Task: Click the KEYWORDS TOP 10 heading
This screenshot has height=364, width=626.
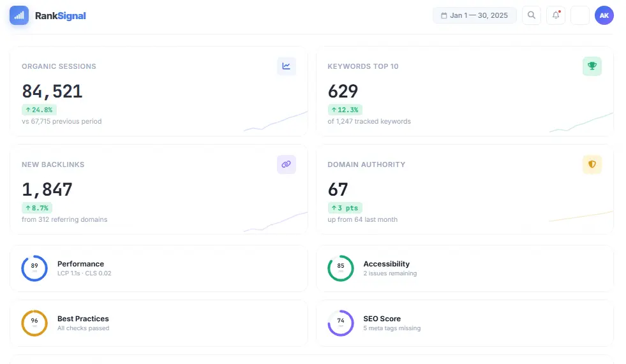Action: point(363,66)
